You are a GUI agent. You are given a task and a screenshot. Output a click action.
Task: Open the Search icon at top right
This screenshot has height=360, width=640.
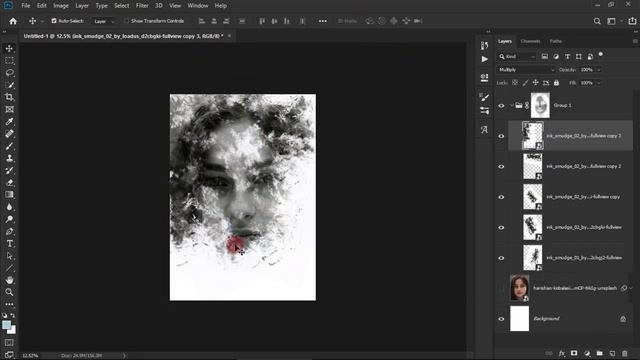[597, 21]
